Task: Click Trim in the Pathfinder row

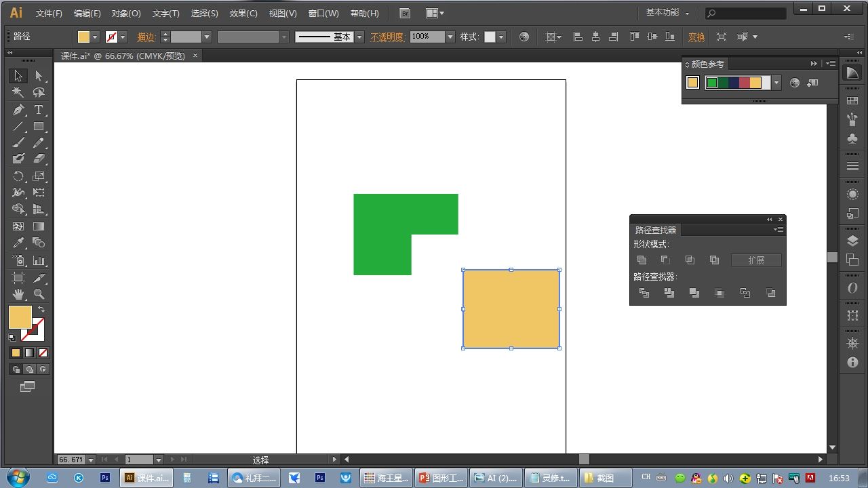Action: (x=669, y=293)
